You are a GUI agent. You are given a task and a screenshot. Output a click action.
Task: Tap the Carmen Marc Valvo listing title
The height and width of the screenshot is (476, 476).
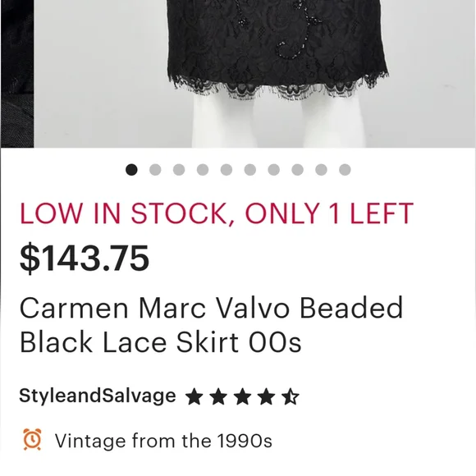tap(211, 324)
